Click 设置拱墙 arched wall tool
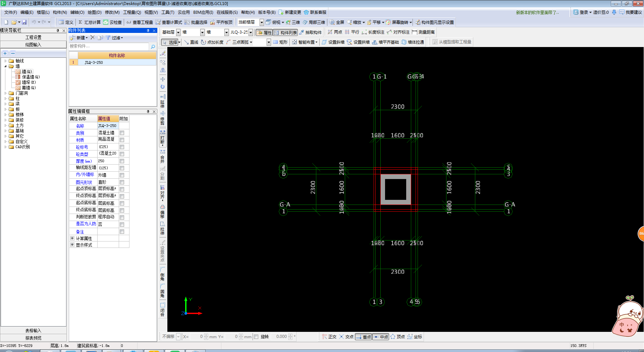Viewport: 644px width, 352px height. pos(358,42)
